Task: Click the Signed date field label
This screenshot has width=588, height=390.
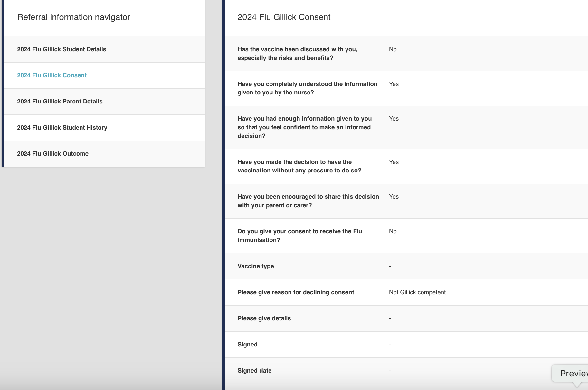Action: click(x=254, y=371)
